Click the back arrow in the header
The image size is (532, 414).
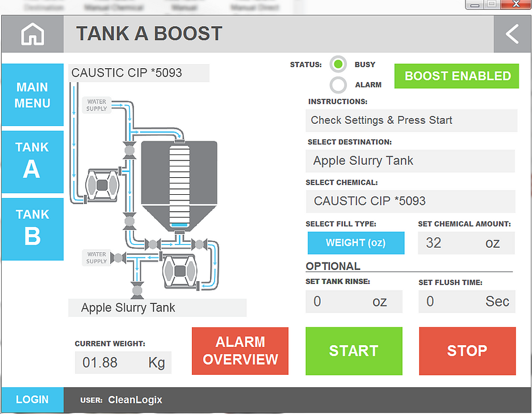pos(512,34)
